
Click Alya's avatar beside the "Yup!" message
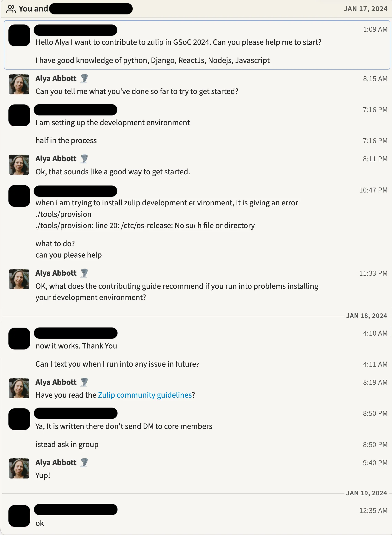coord(19,468)
